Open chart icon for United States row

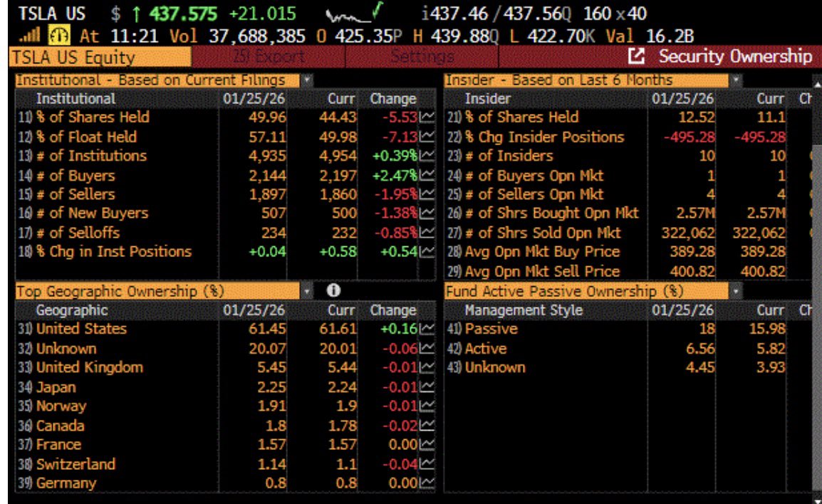(427, 329)
